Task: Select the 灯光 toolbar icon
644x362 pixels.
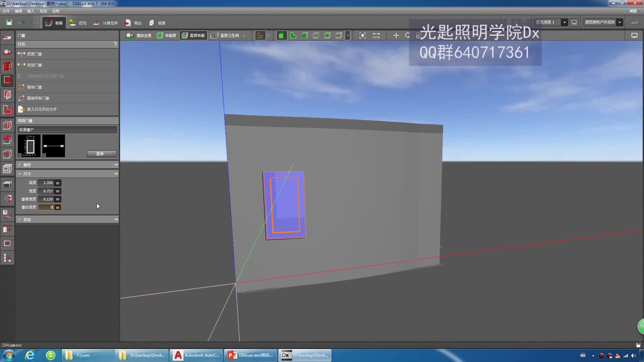Action: tap(78, 23)
